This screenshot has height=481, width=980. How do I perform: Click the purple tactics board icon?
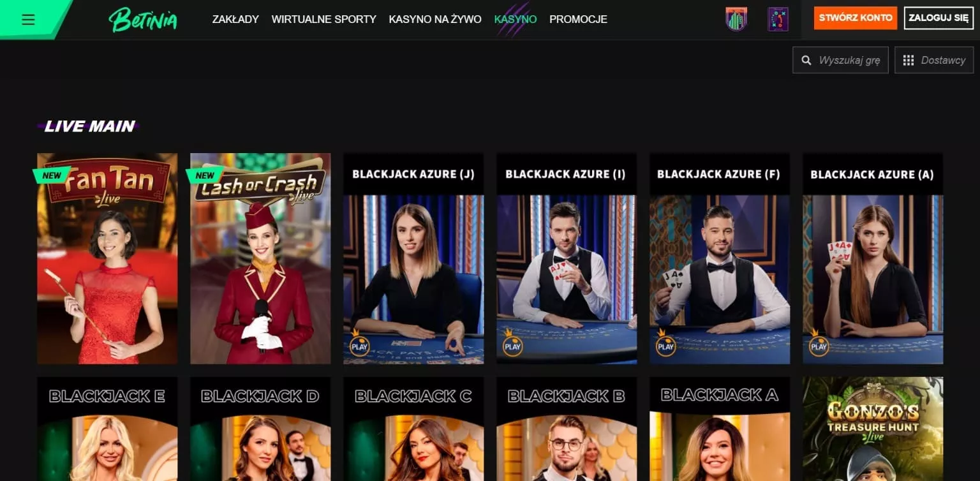(x=778, y=19)
